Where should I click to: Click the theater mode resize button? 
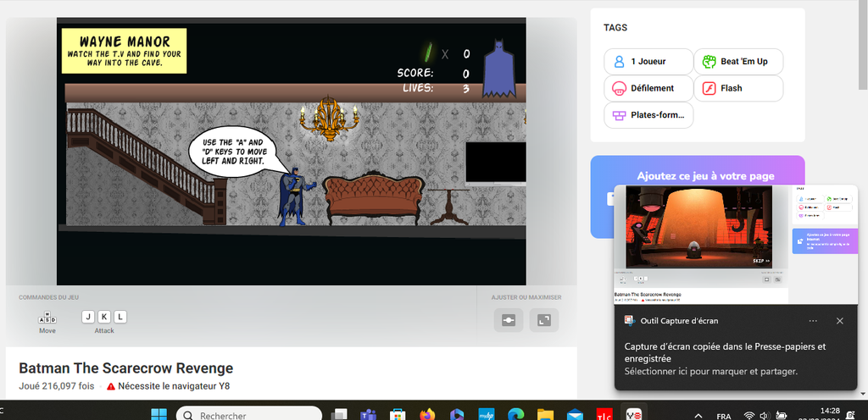[509, 320]
